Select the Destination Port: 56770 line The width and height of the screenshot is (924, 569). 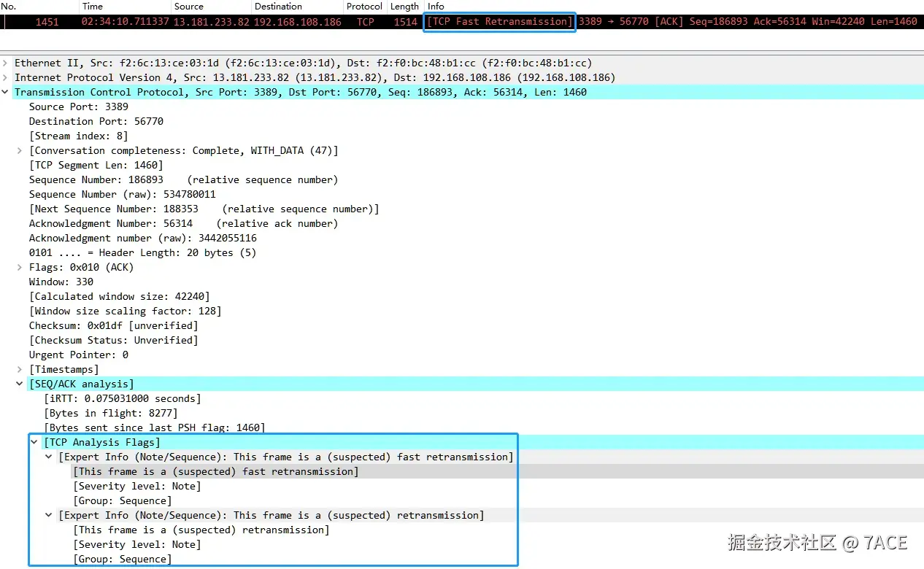tap(96, 122)
